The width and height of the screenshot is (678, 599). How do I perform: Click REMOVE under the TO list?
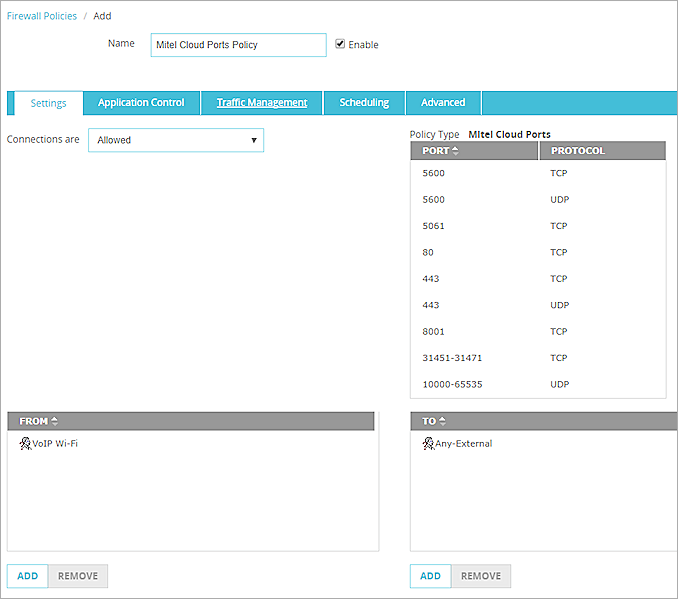pyautogui.click(x=481, y=576)
